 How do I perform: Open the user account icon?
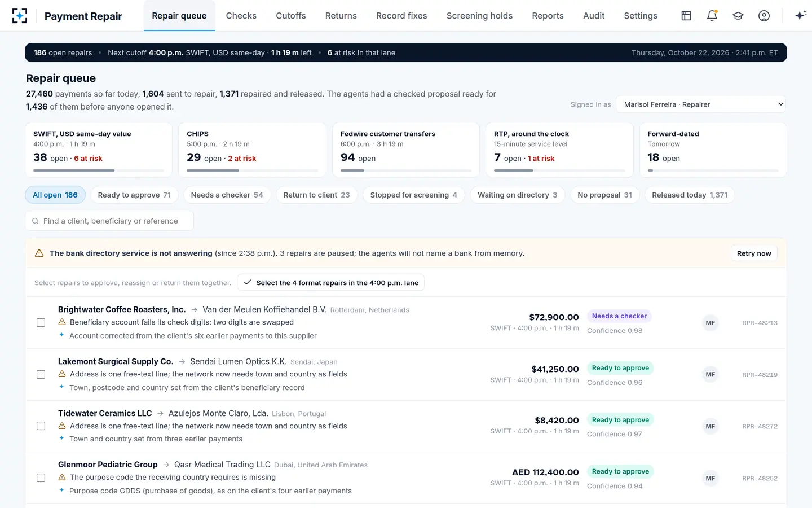pos(764,16)
